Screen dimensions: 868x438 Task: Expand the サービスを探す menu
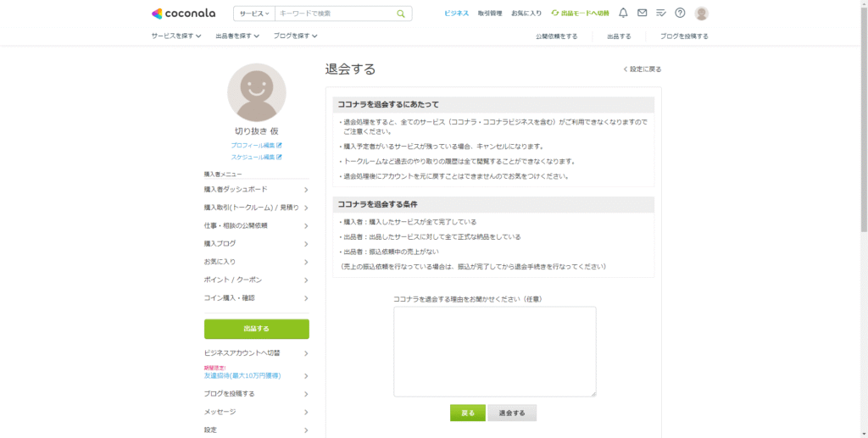[x=176, y=36]
